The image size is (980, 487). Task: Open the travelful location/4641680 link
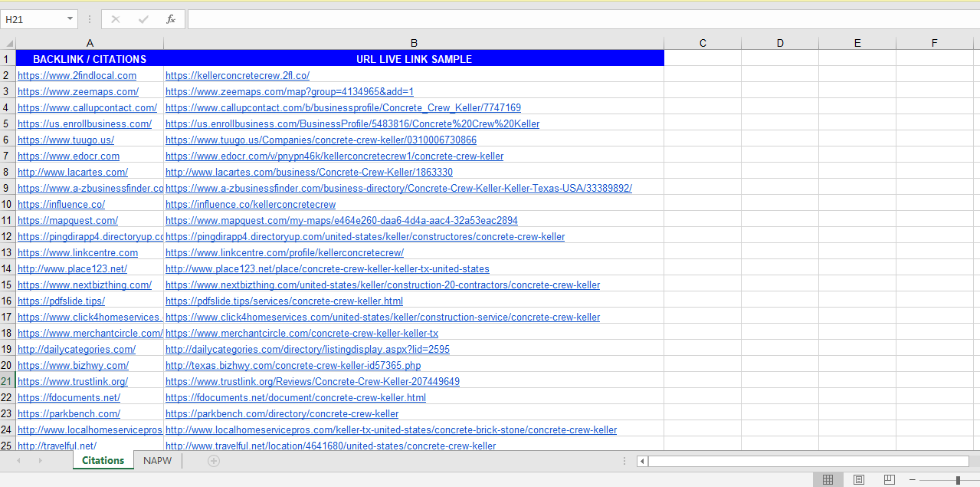(330, 446)
